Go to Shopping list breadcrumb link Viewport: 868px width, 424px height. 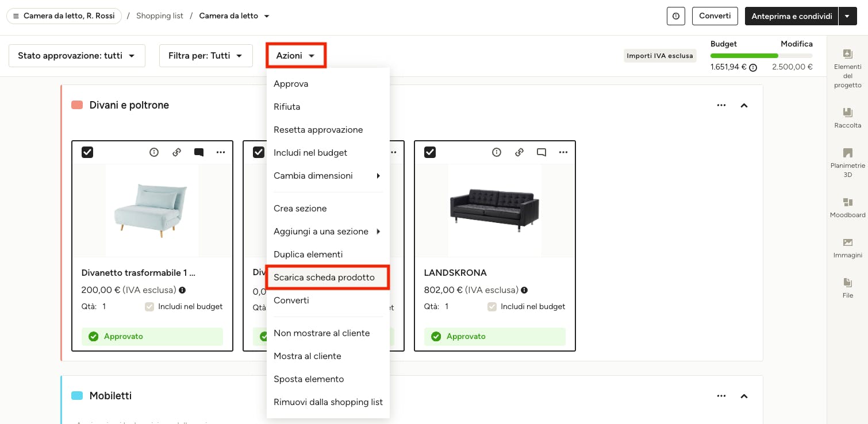point(160,16)
